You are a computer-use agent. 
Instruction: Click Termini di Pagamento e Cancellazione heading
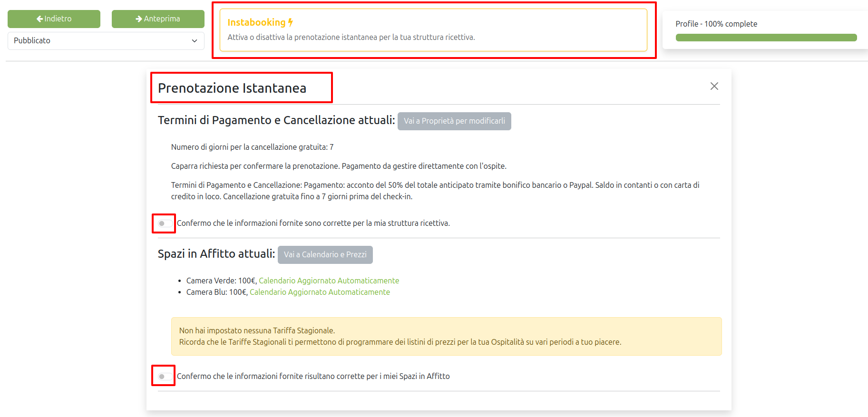point(276,120)
